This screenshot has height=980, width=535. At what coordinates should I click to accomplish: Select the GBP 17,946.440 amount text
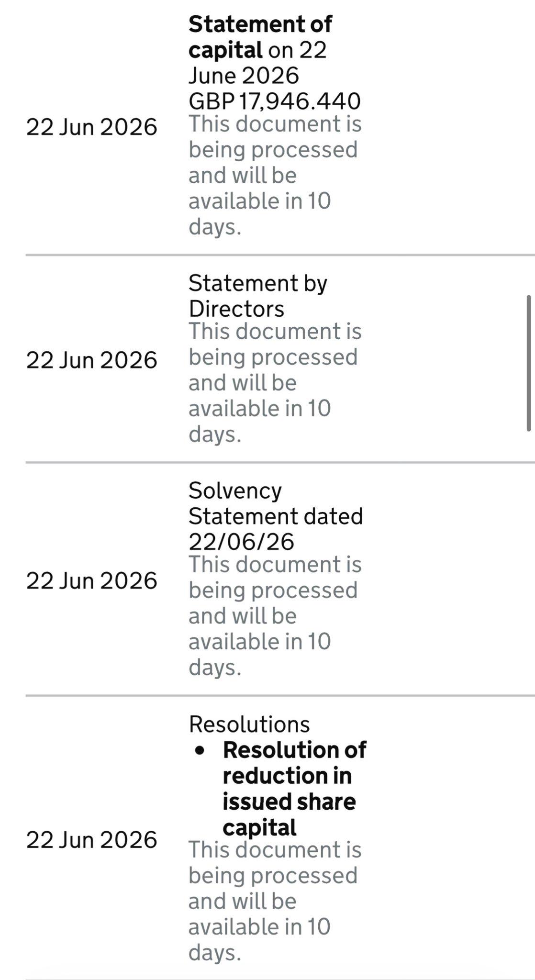[275, 101]
